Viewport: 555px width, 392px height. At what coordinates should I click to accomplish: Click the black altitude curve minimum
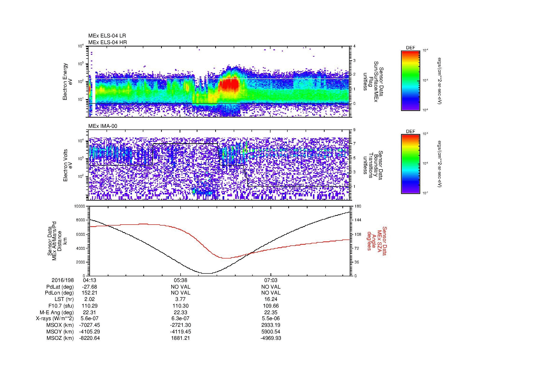(207, 273)
